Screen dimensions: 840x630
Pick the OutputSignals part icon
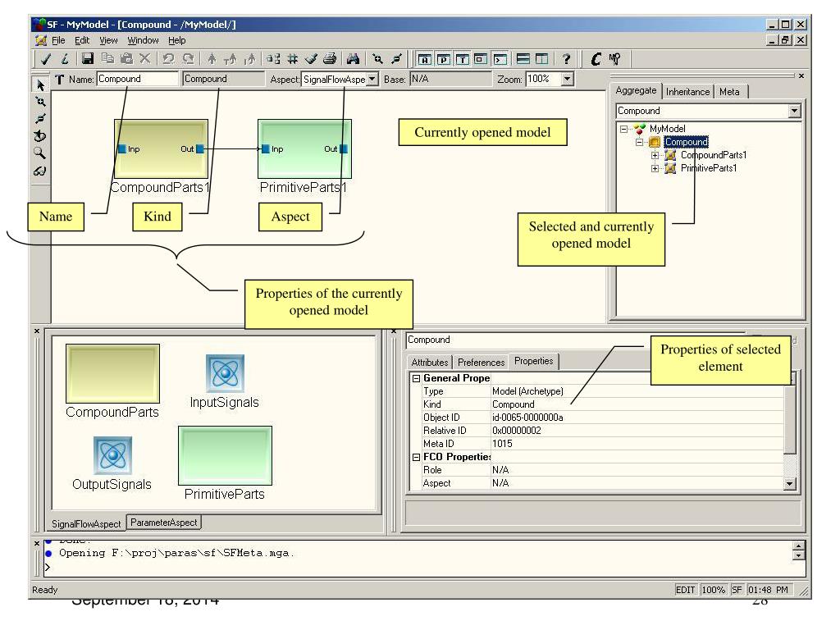(112, 455)
